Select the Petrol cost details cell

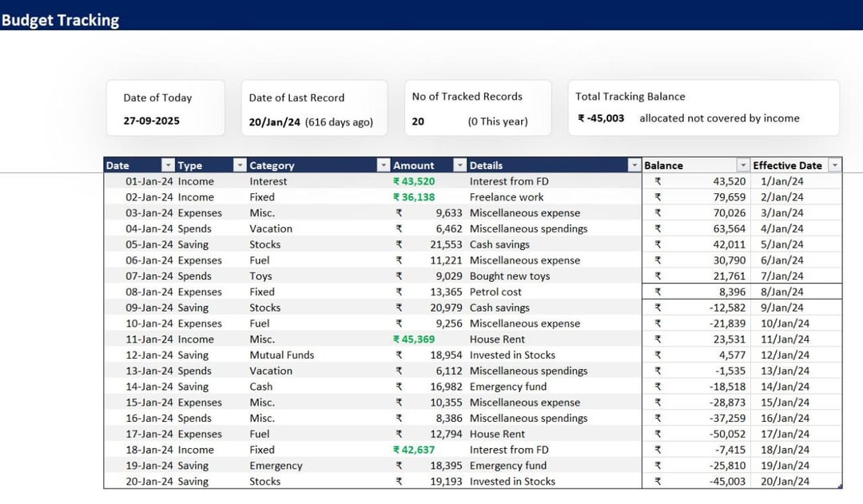click(495, 292)
